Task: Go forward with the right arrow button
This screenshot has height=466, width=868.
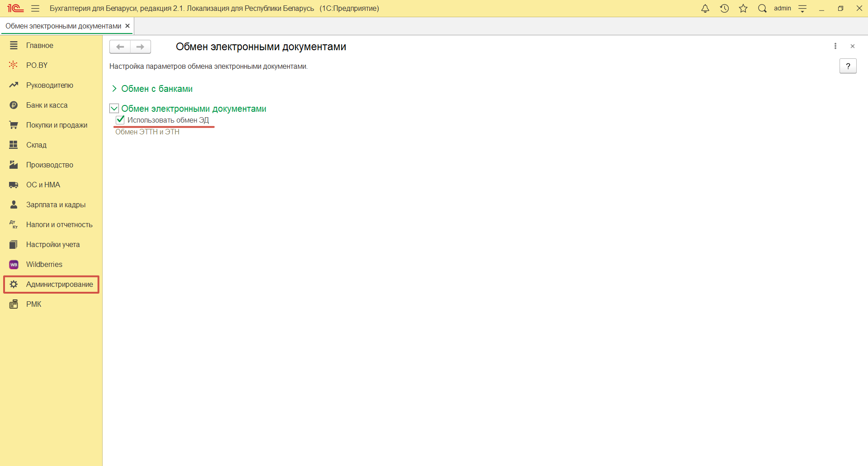Action: coord(141,47)
